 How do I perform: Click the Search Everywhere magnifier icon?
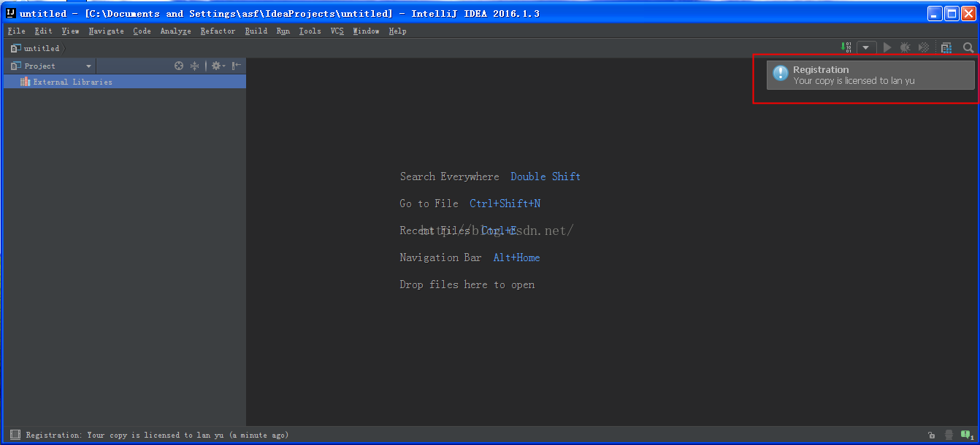[x=968, y=47]
